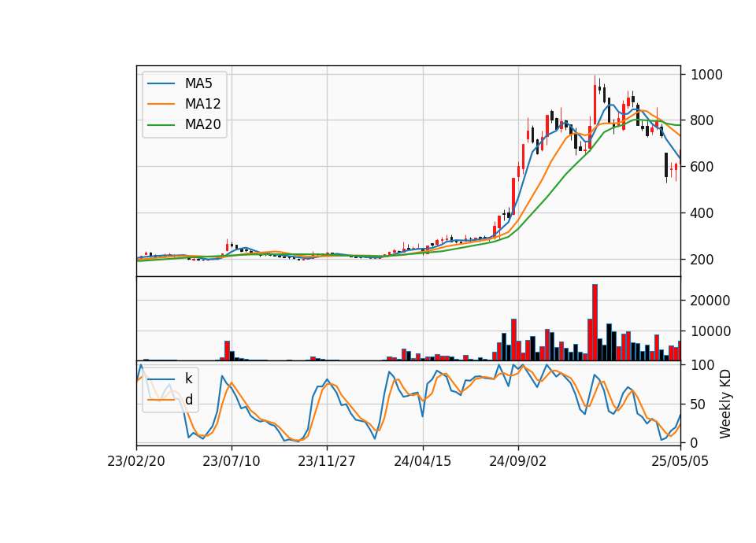Click the d legend label
This screenshot has height=543, width=756.
pos(188,400)
